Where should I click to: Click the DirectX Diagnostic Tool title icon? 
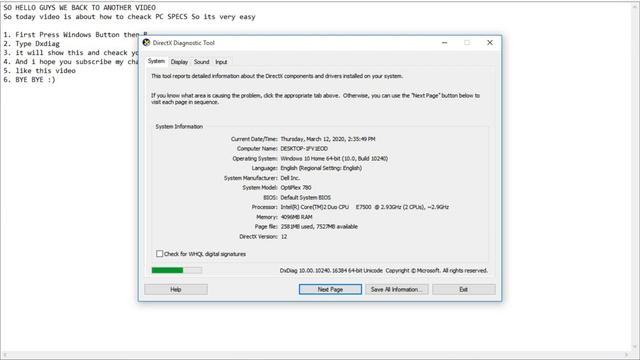click(147, 42)
